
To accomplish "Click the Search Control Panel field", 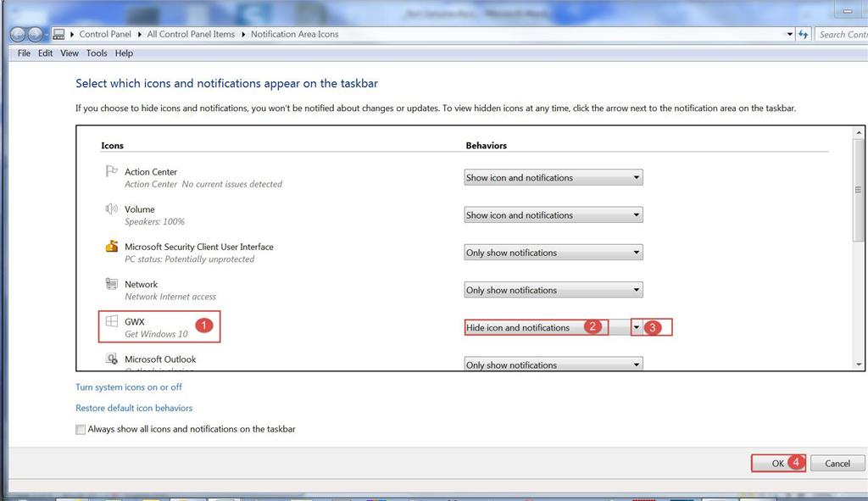I will point(842,34).
